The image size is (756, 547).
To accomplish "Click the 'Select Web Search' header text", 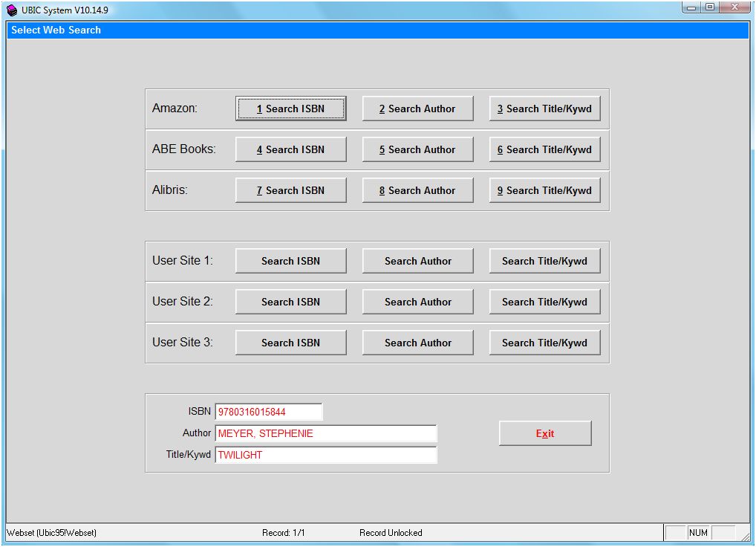I will 56,30.
